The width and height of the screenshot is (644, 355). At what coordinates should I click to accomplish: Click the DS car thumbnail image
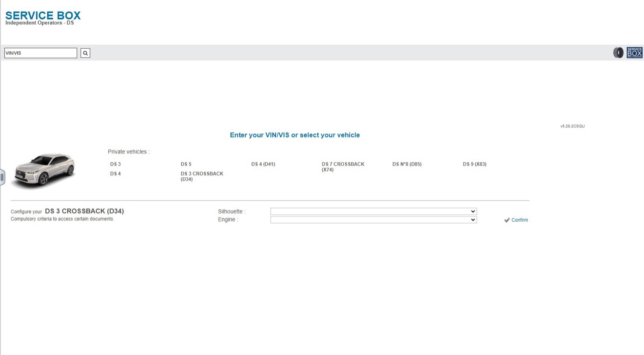[44, 171]
